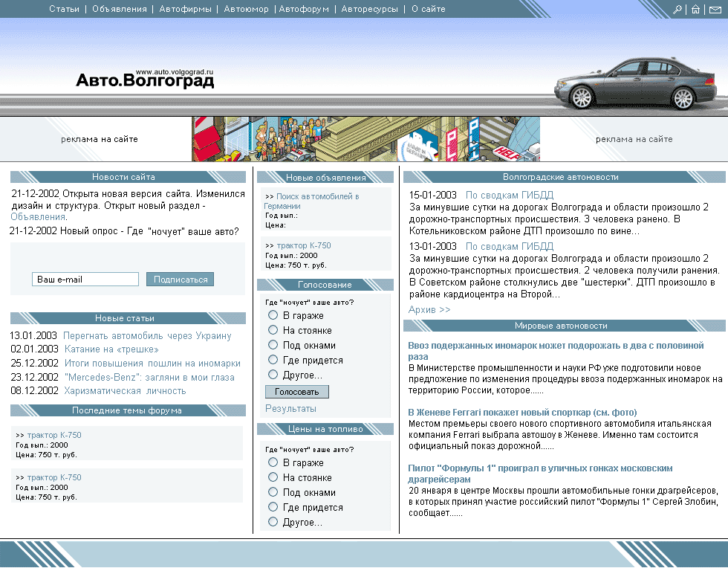Click the Новые объявления section header
This screenshot has height=568, width=728.
click(325, 178)
